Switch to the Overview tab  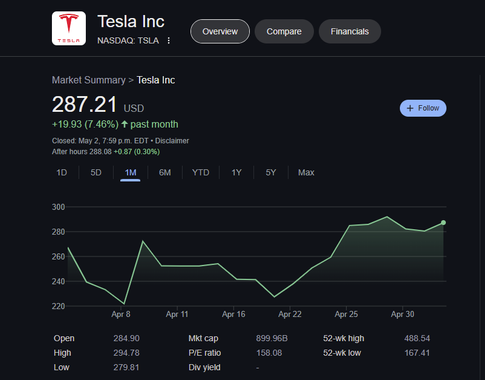coord(220,31)
